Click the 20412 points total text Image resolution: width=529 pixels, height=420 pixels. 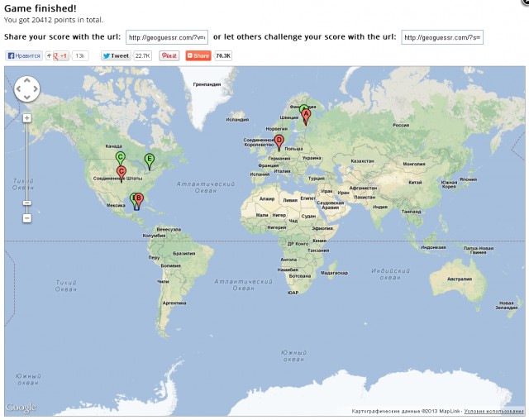(54, 20)
